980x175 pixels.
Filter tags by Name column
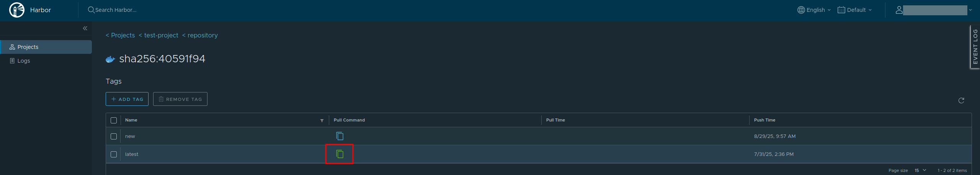322,120
